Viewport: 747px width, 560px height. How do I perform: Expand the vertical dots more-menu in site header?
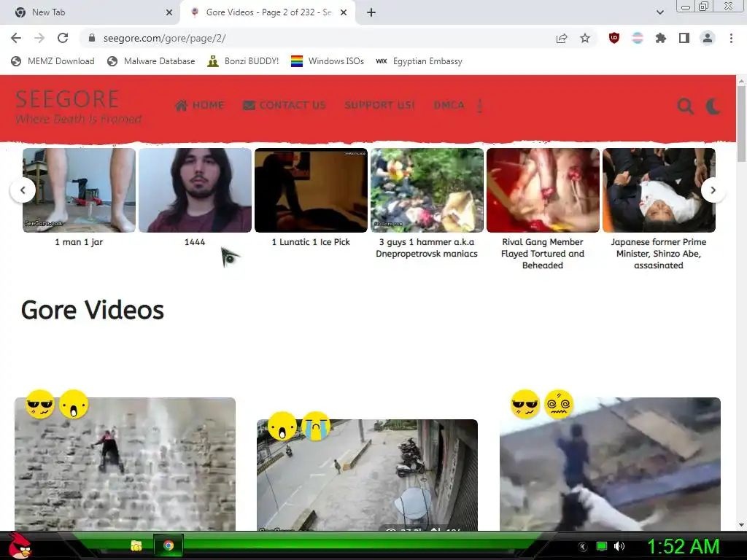[x=480, y=106]
